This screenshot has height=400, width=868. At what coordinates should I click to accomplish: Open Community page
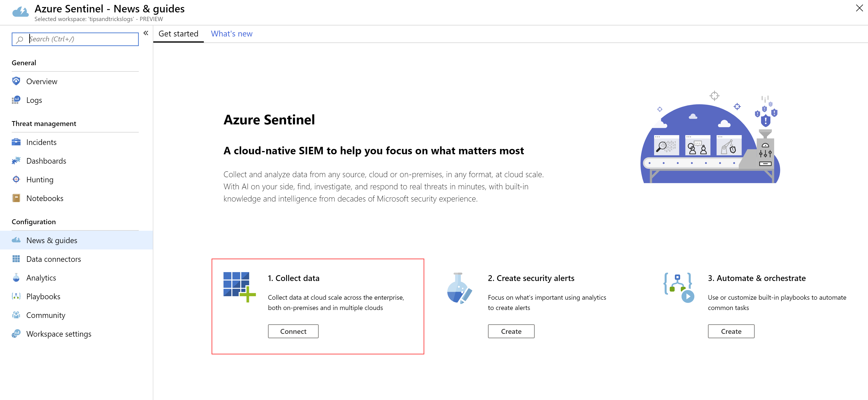point(77,315)
